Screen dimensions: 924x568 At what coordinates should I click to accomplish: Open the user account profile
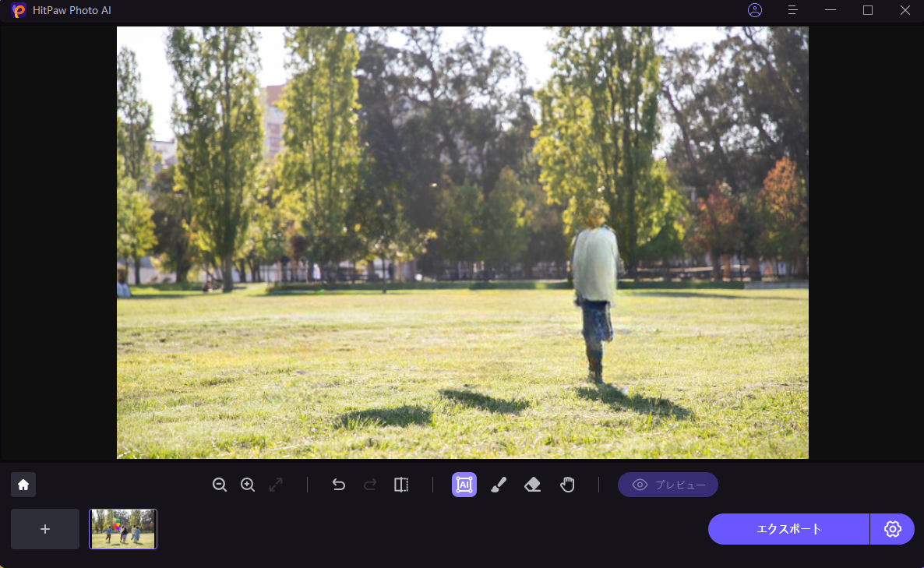click(754, 10)
